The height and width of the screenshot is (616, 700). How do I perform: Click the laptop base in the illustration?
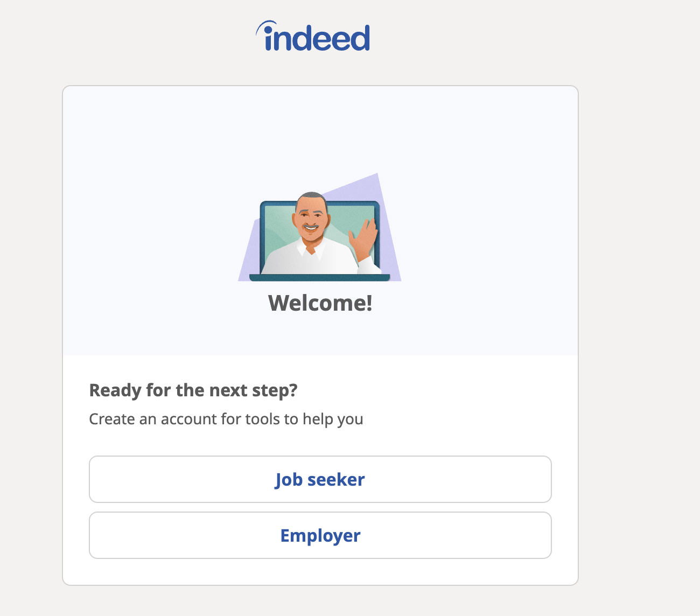tap(319, 277)
